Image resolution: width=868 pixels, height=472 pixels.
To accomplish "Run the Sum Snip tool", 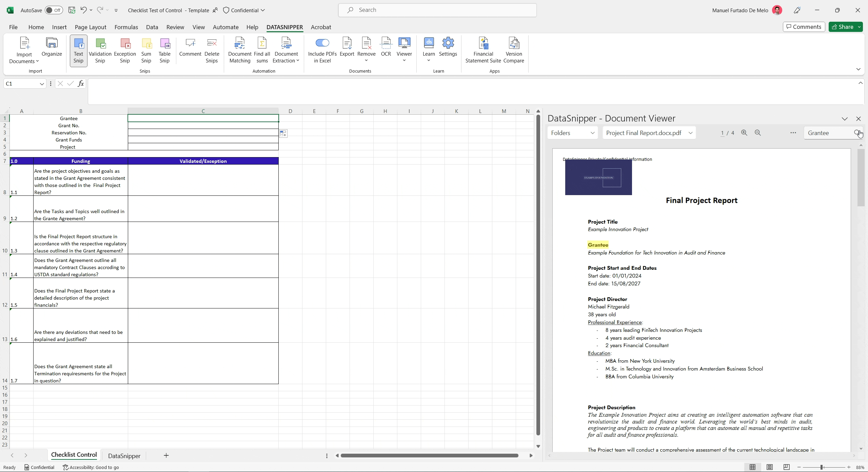I will click(x=146, y=50).
